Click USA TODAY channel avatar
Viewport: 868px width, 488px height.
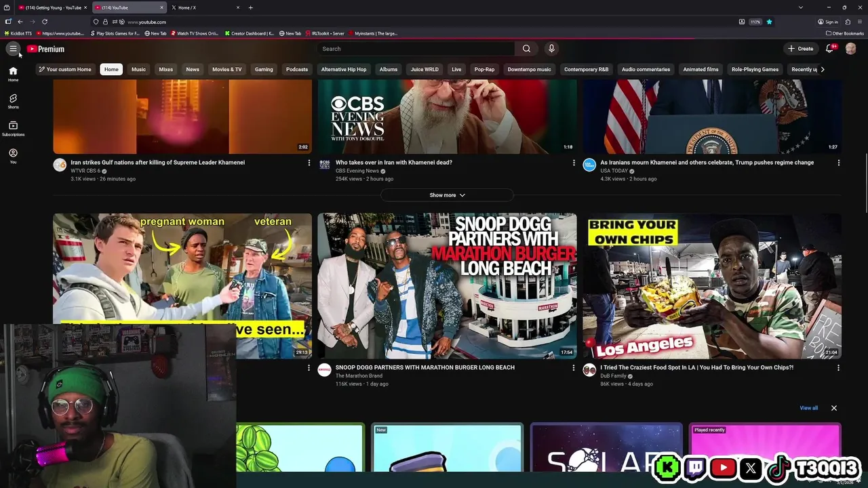pos(589,165)
